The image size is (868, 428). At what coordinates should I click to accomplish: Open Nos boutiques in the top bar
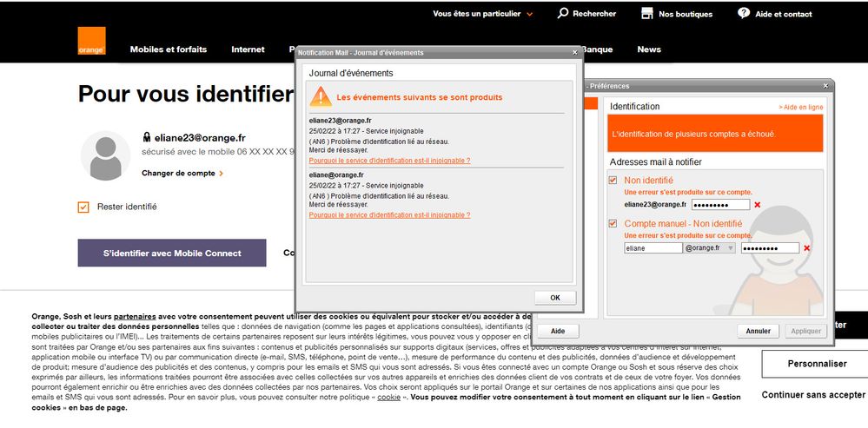point(686,14)
